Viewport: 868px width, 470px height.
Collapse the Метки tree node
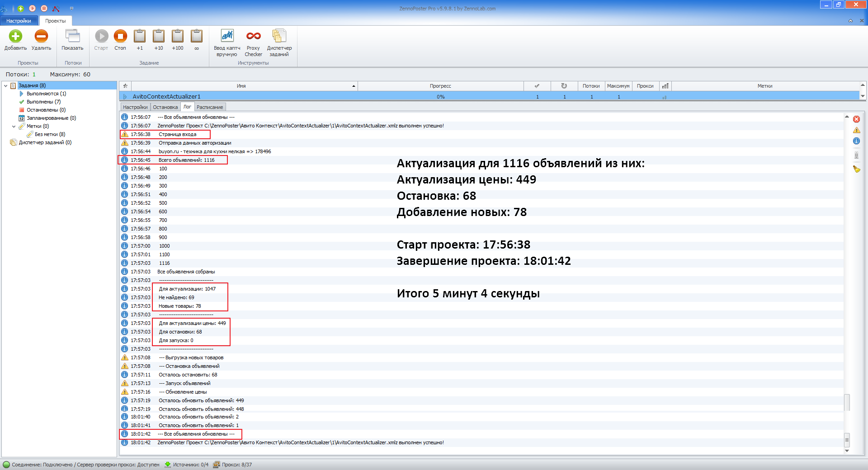[14, 127]
